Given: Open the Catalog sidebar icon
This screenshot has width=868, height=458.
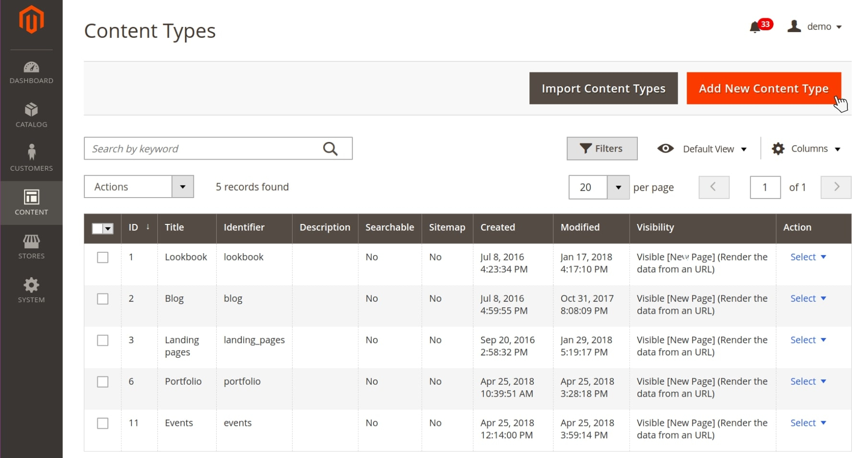Looking at the screenshot, I should pyautogui.click(x=31, y=116).
